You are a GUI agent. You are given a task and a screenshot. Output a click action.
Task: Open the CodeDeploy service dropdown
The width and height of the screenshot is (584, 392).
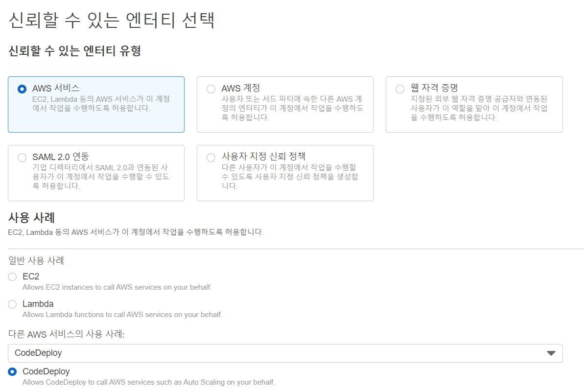[285, 353]
